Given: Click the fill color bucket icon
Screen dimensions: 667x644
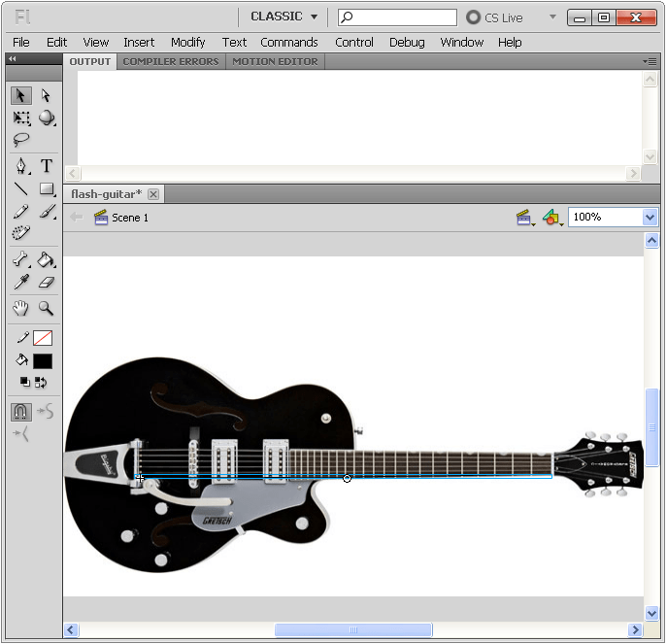Looking at the screenshot, I should tap(21, 360).
